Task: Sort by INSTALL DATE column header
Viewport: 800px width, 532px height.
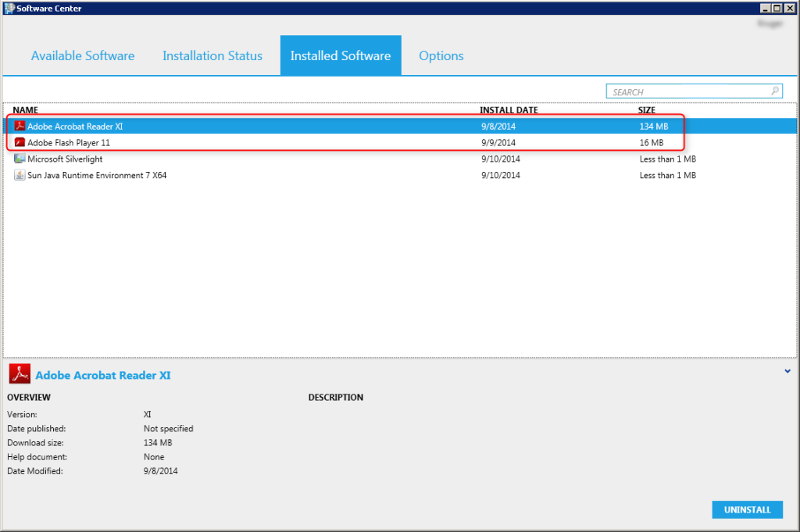Action: click(509, 109)
